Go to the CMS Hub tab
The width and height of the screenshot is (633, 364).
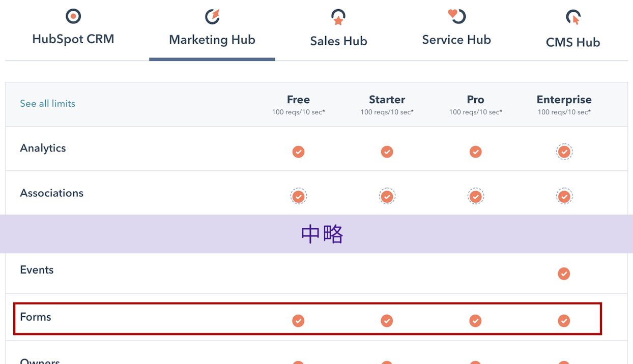tap(573, 42)
